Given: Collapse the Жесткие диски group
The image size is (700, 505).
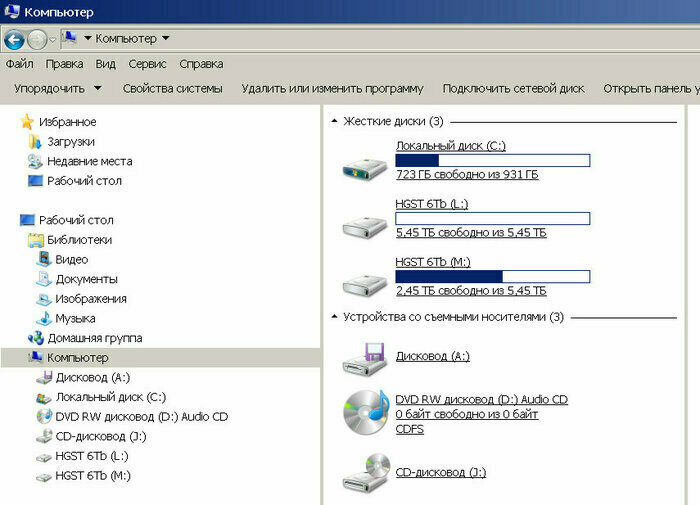Looking at the screenshot, I should pos(334,121).
